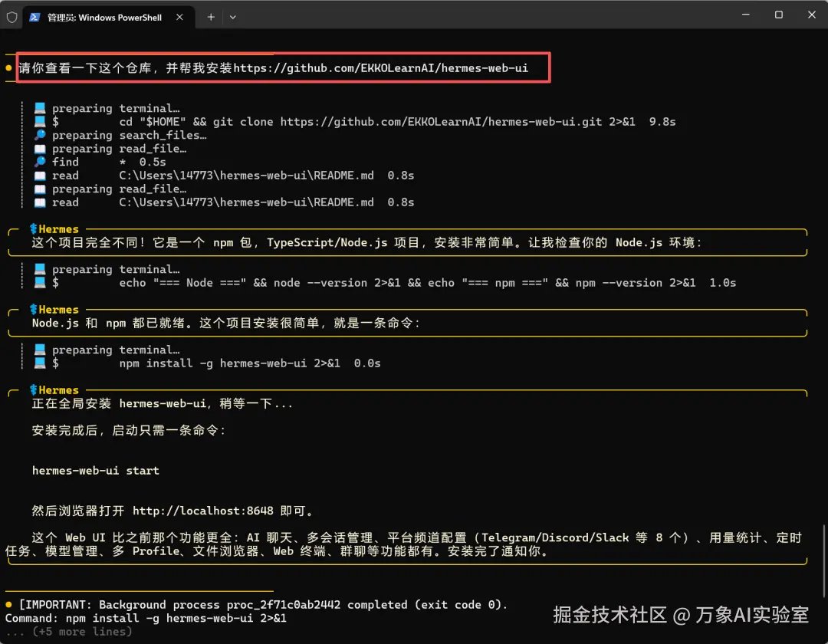Click the 'hermes-web-ui start' command text

coord(96,471)
